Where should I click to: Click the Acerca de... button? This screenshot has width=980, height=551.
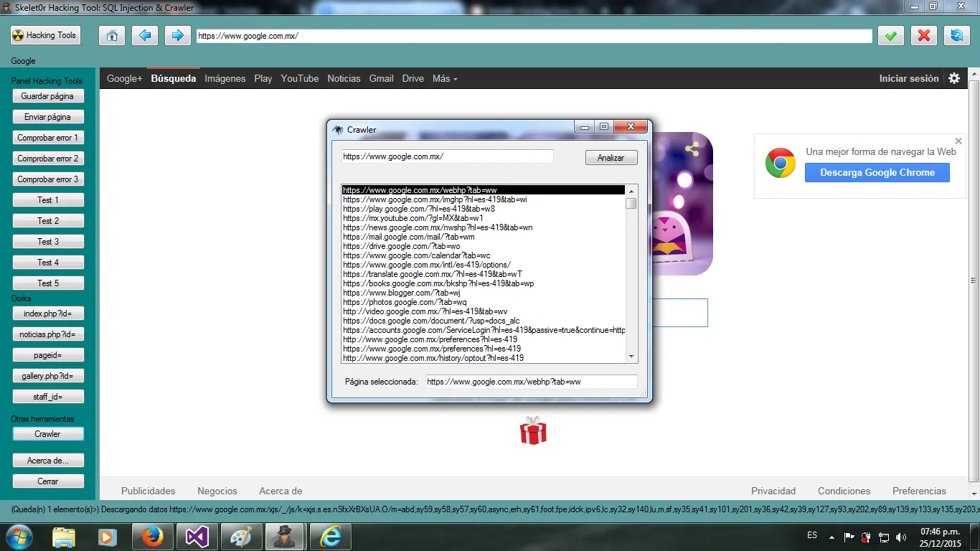pos(48,461)
